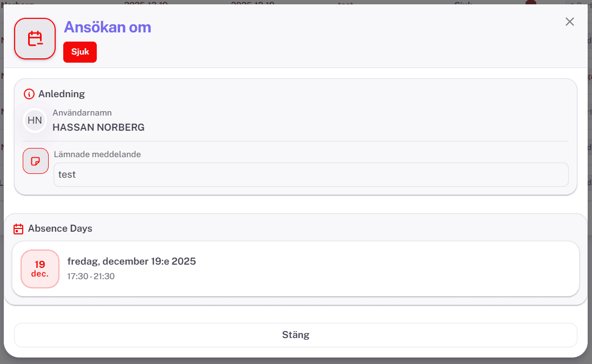Click the Anledning section heading
Image resolution: width=592 pixels, height=364 pixels.
click(x=62, y=94)
